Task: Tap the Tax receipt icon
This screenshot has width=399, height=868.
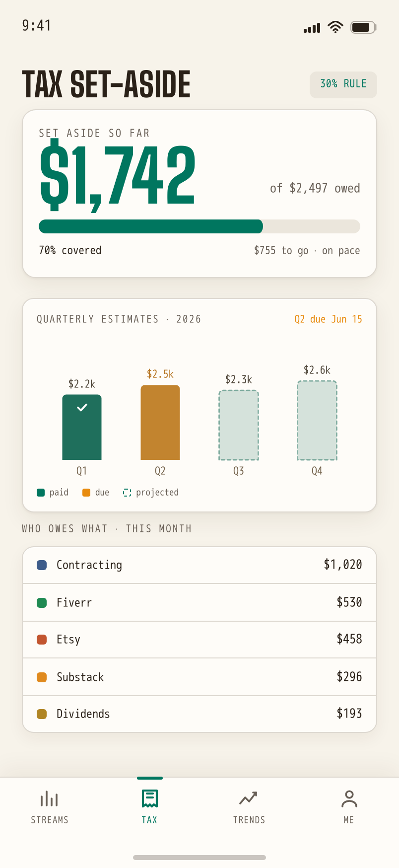Action: [x=149, y=798]
